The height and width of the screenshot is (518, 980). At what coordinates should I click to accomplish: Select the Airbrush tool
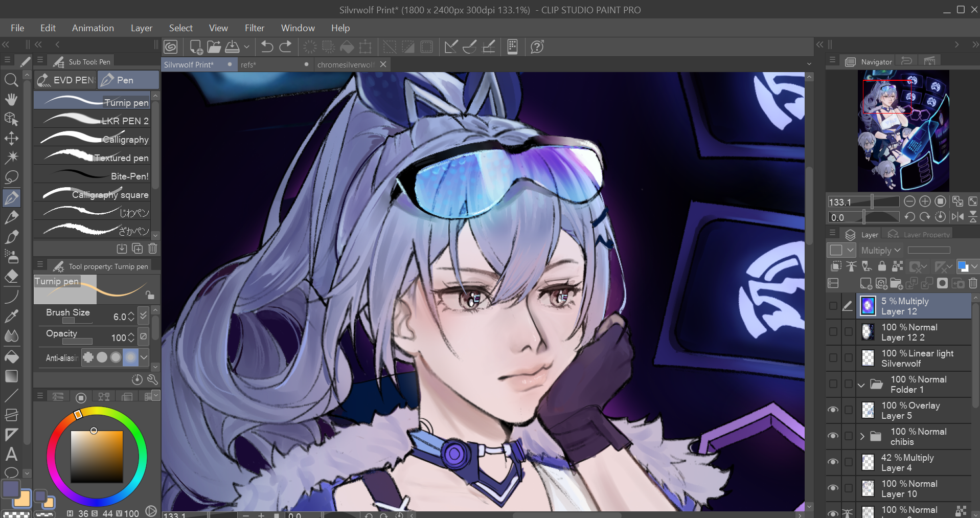11,256
